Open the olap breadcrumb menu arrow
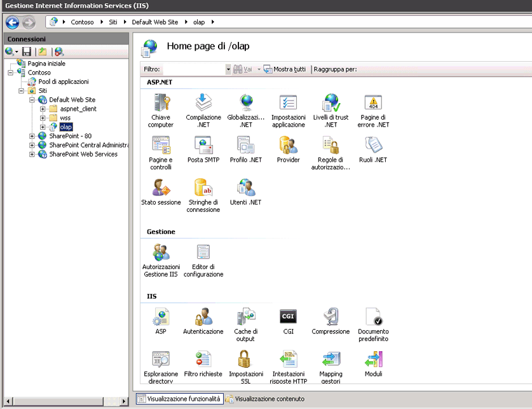Viewport: 532px width, 409px height. coord(214,21)
